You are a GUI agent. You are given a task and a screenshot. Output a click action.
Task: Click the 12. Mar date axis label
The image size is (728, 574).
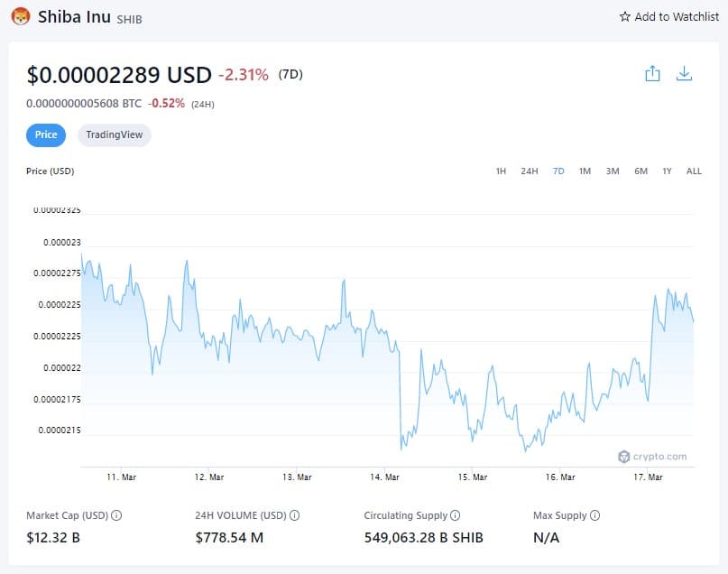pyautogui.click(x=209, y=477)
